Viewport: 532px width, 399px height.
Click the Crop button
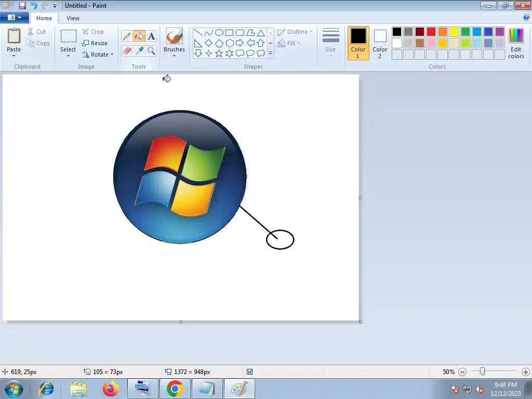click(93, 32)
